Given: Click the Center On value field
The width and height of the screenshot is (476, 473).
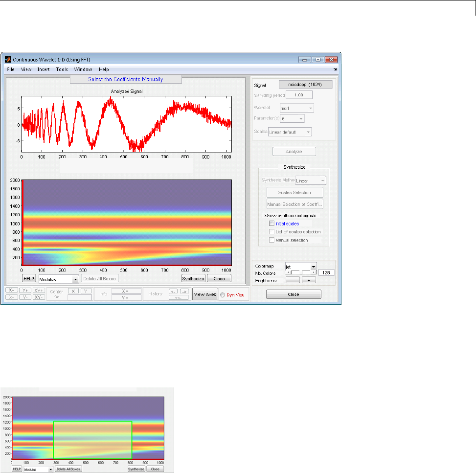Looking at the screenshot, I should pyautogui.click(x=80, y=297).
